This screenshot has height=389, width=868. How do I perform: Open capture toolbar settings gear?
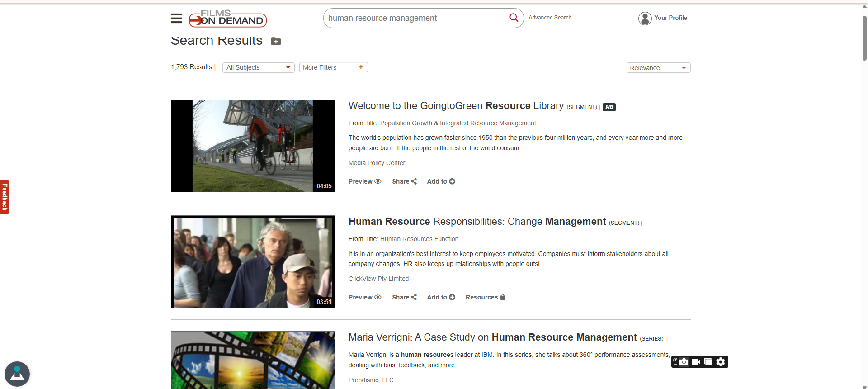tap(721, 362)
